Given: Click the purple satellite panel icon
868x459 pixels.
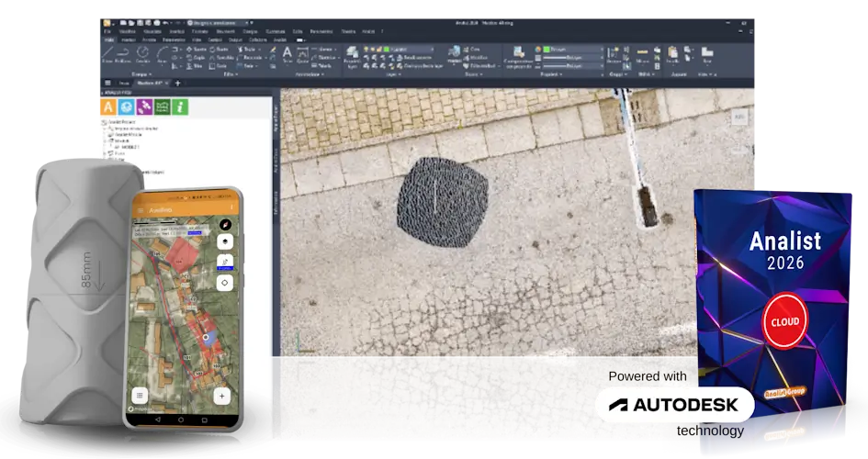Looking at the screenshot, I should coord(144,106).
